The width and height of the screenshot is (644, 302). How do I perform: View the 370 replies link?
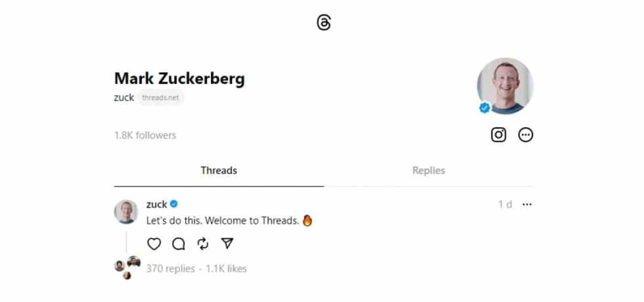coord(170,269)
